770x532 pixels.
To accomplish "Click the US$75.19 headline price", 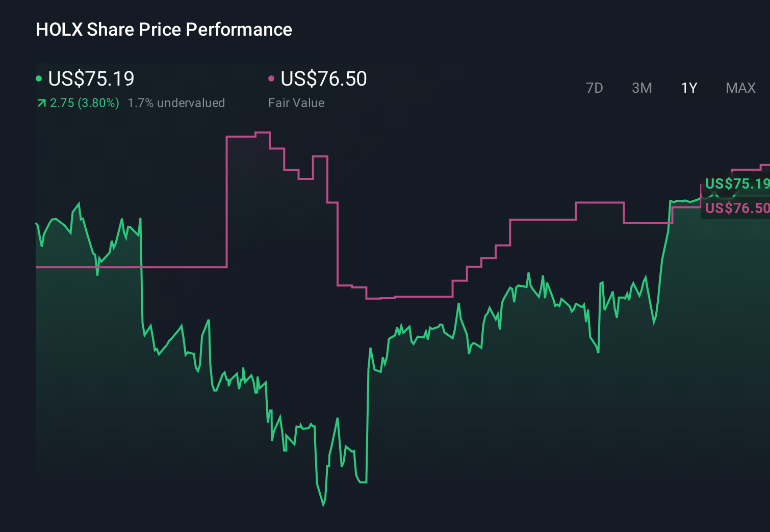I will [x=91, y=78].
